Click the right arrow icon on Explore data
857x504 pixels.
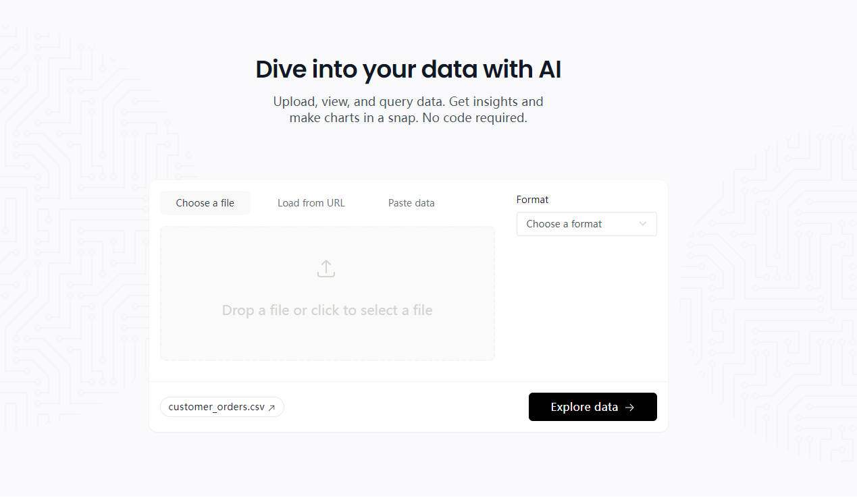[x=629, y=408]
